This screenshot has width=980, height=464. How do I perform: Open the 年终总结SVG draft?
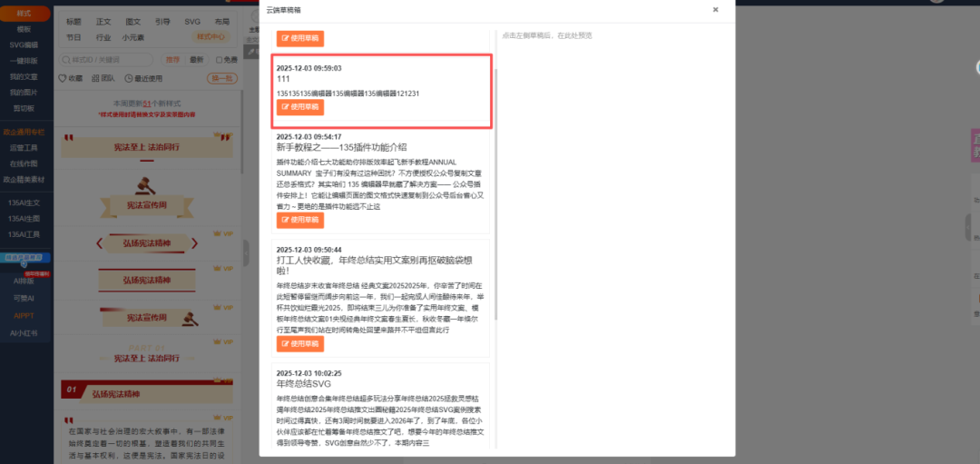pyautogui.click(x=303, y=383)
